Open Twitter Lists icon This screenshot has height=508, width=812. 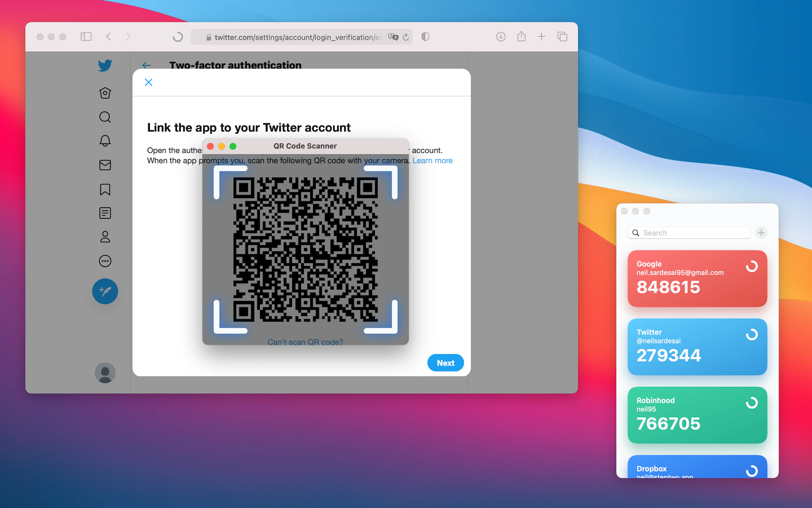[x=105, y=213]
